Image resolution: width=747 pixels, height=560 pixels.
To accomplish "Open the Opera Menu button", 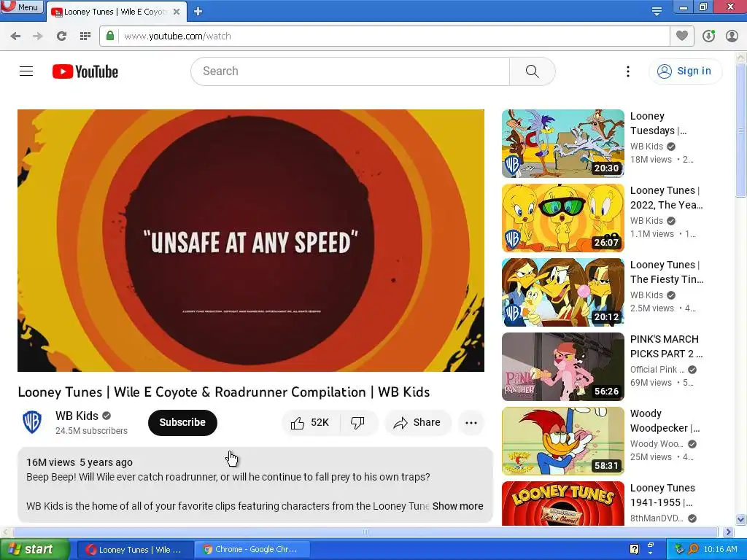I will point(21,7).
